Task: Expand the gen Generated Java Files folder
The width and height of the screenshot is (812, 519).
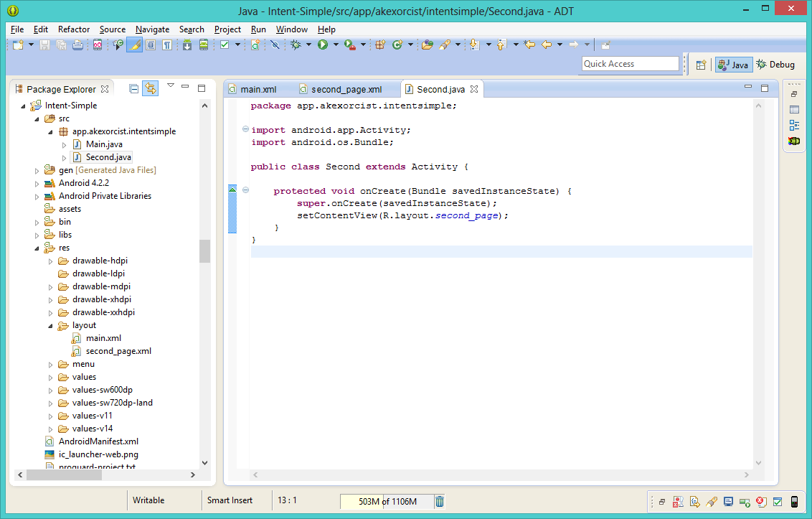Action: pyautogui.click(x=37, y=171)
